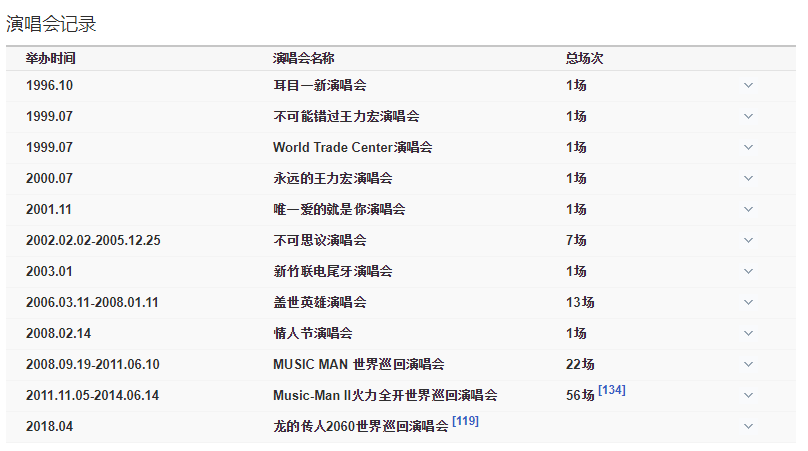808x451 pixels.
Task: Expand the 永远的王力宏演唱会 row chevron
Action: click(748, 178)
